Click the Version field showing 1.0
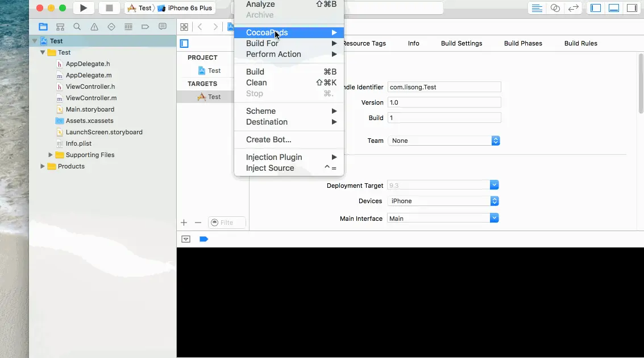The width and height of the screenshot is (644, 358). (444, 102)
